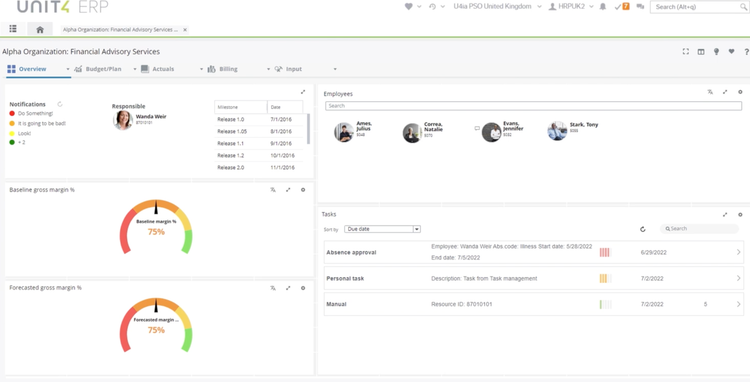Viewport: 750px width, 382px height.
Task: Click the magnifier icon in global search
Action: (744, 7)
